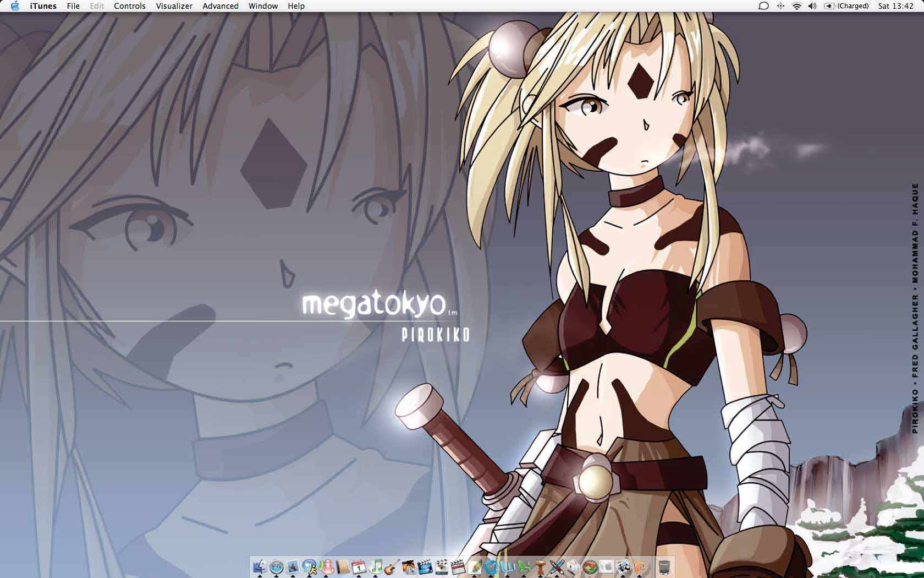
Task: Open the iTunes application menu
Action: point(43,6)
